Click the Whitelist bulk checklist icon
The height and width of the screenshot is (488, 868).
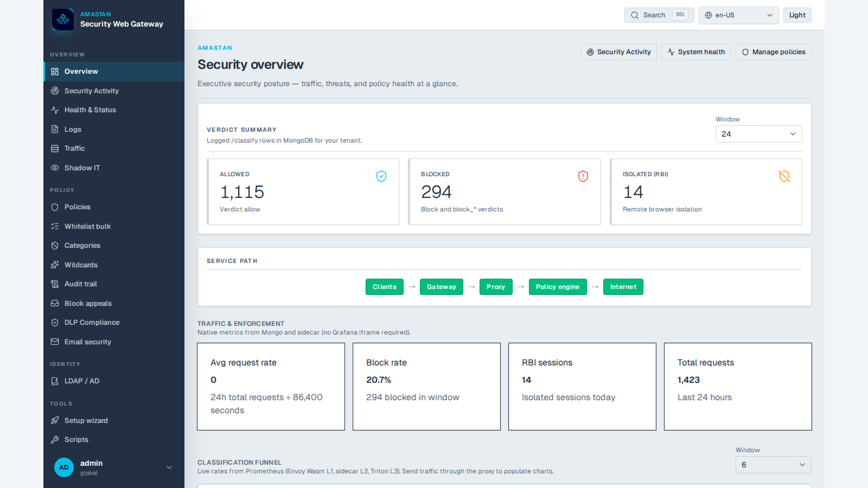tap(55, 226)
